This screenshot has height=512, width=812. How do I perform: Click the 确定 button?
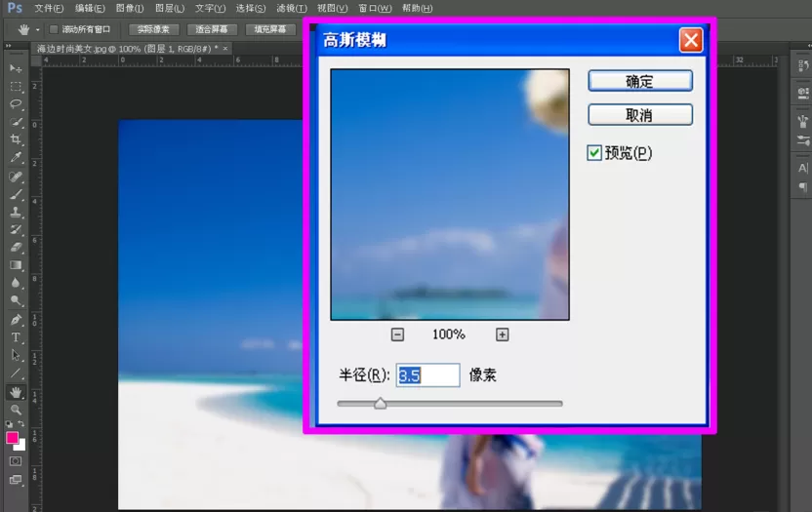(640, 81)
